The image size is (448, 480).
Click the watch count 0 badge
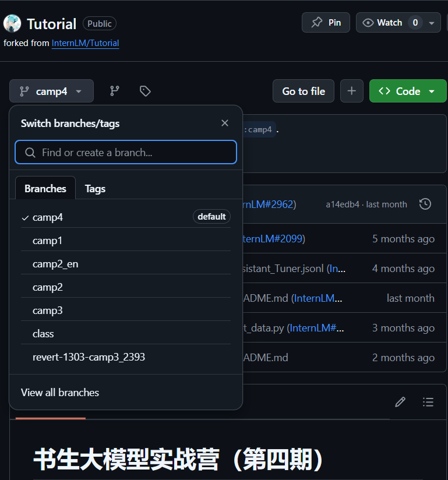click(x=415, y=23)
